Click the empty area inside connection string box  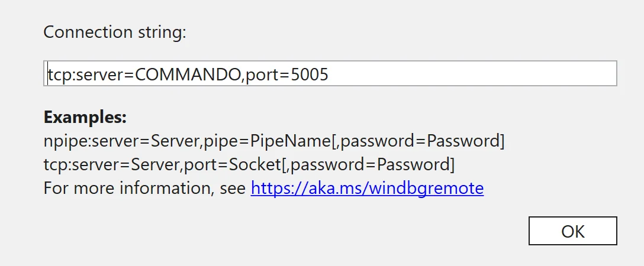point(472,73)
